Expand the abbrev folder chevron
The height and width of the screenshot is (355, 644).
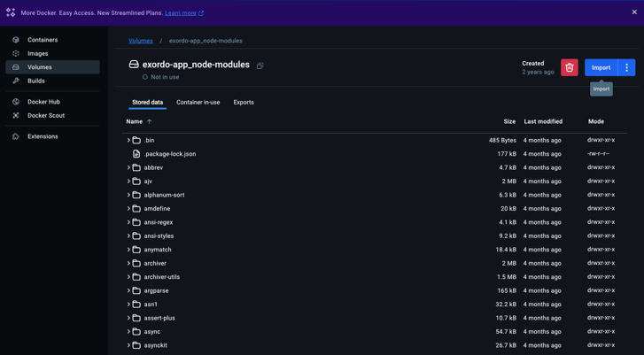click(128, 167)
